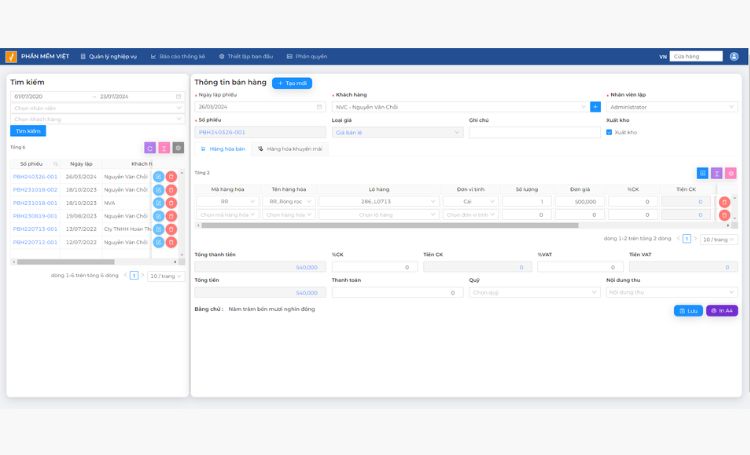
Task: Expand the Loại giá dropdown
Action: pyautogui.click(x=397, y=132)
